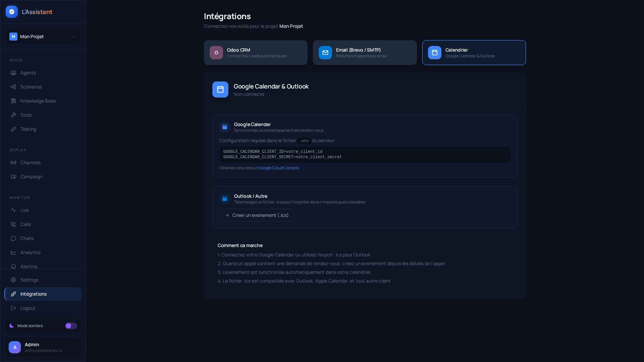
Task: Click the Channels broadcast icon
Action: coord(13,163)
